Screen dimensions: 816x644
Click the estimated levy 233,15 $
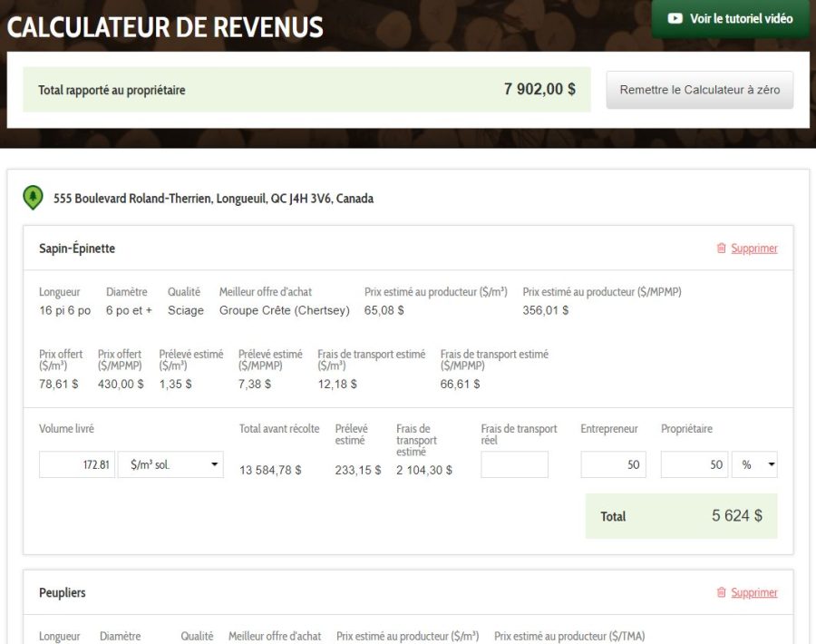[358, 470]
